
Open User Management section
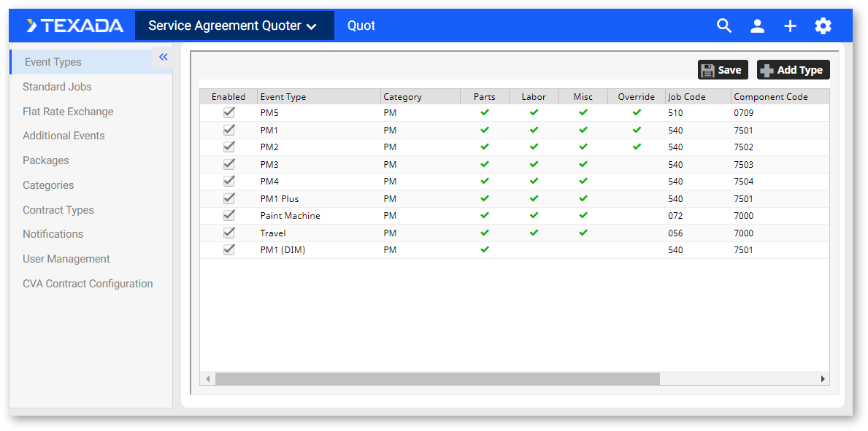point(66,259)
